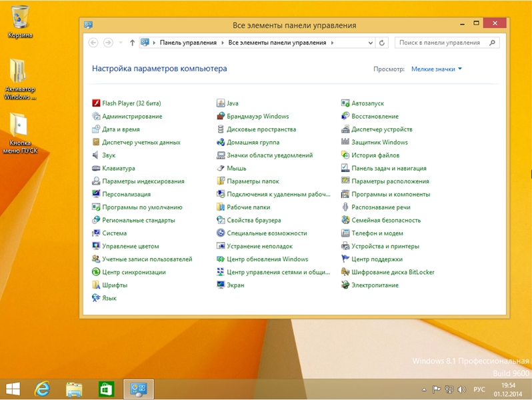
Task: Open the Центр обновления Windows link
Action: (267, 259)
